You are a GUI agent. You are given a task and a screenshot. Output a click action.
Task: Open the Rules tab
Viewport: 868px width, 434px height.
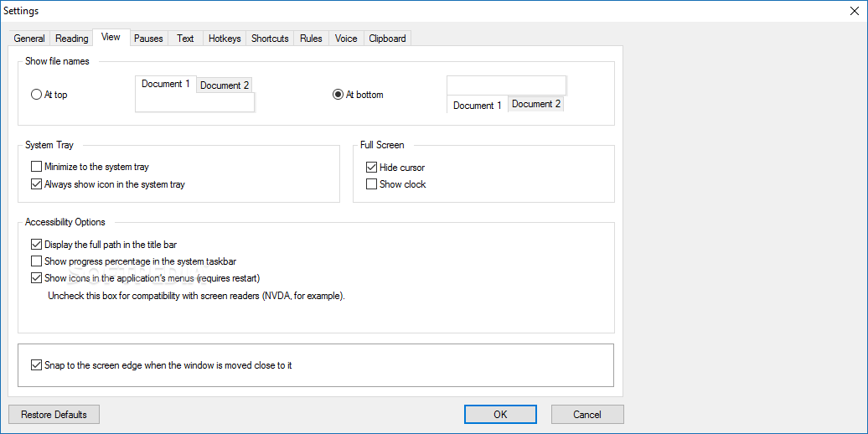click(x=311, y=39)
